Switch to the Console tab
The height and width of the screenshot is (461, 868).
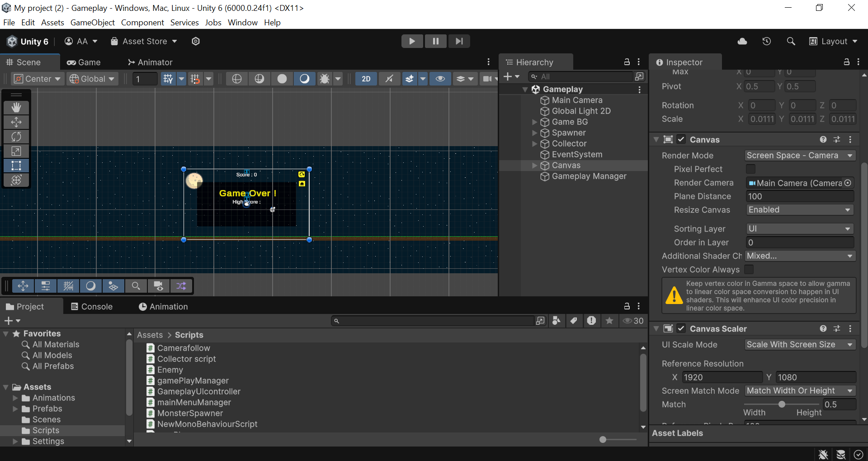pyautogui.click(x=92, y=307)
